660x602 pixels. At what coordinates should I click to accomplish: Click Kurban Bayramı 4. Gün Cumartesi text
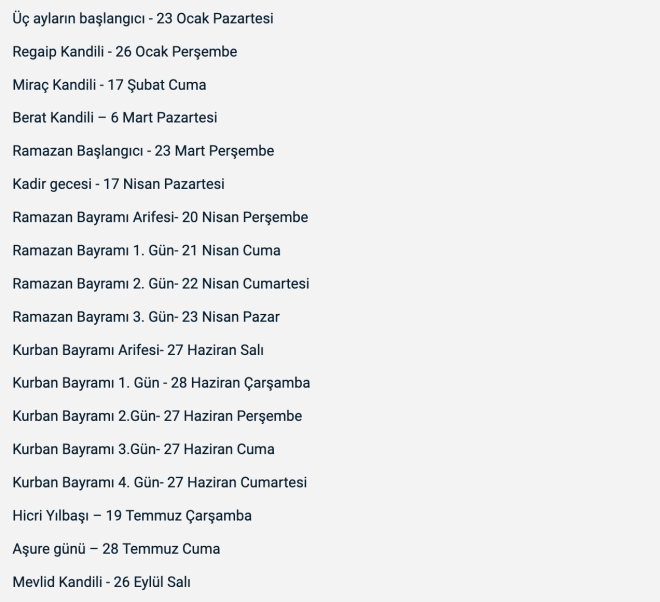point(160,482)
